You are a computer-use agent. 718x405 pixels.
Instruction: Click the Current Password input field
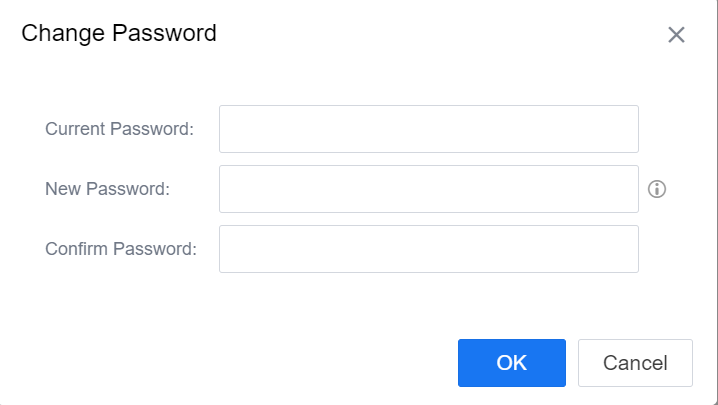click(428, 129)
